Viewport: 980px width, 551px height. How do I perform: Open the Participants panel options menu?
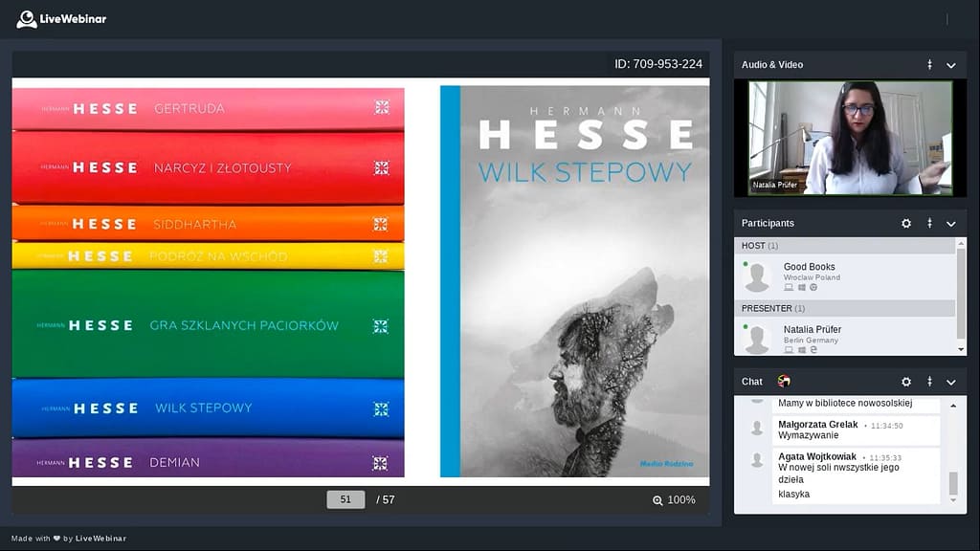tap(929, 223)
